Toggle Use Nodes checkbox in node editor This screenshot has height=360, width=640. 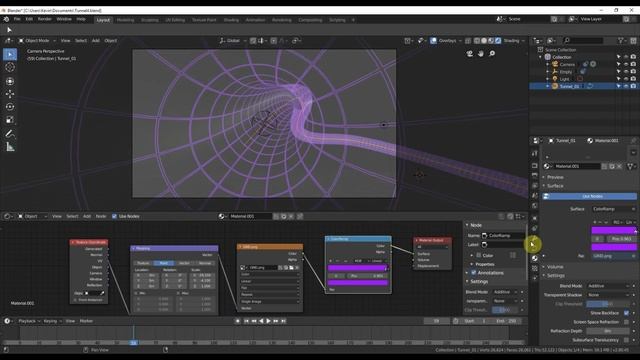click(x=114, y=216)
